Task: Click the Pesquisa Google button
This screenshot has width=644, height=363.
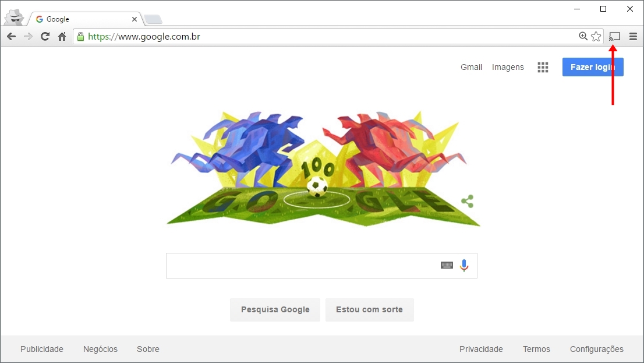Action: coord(275,309)
